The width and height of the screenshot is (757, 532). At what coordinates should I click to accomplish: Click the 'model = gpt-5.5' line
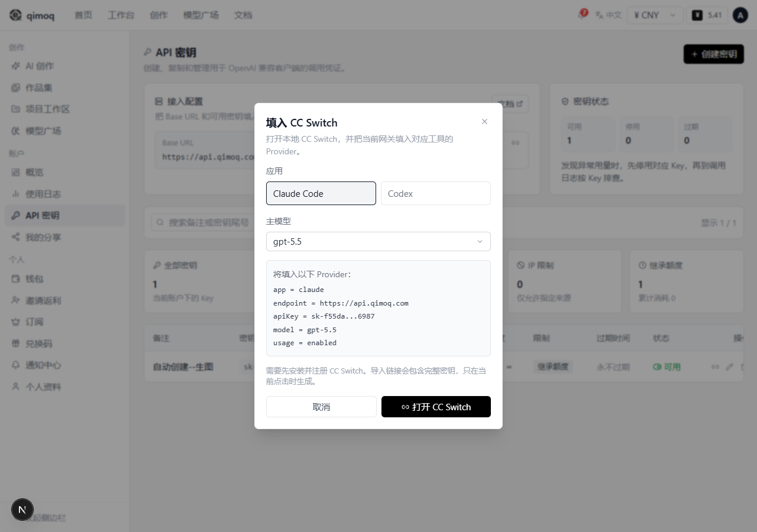pos(305,330)
